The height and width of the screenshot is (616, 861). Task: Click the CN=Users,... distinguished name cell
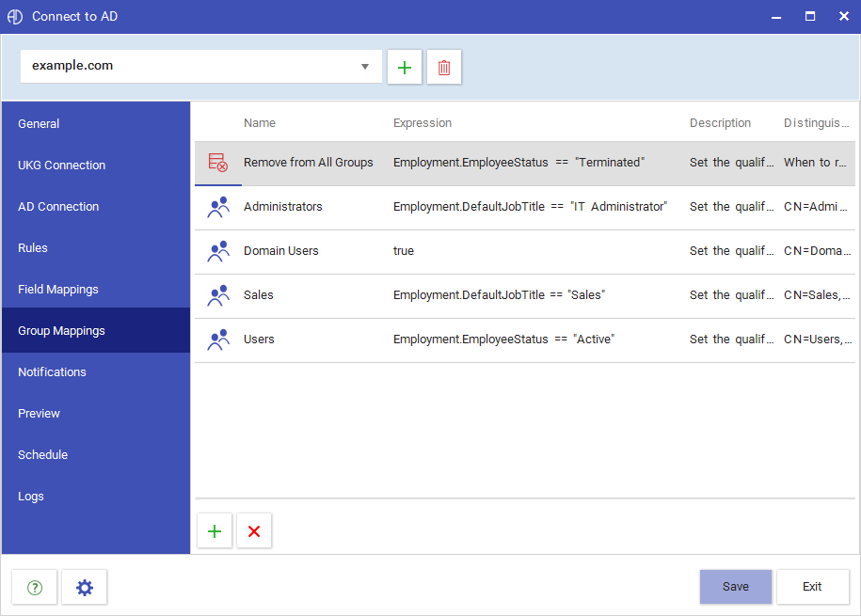818,340
